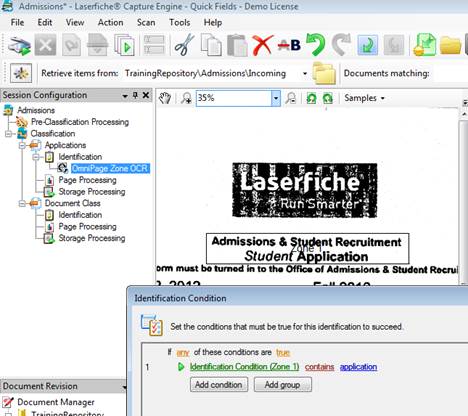
Task: Click the green document store icon
Action: (425, 45)
